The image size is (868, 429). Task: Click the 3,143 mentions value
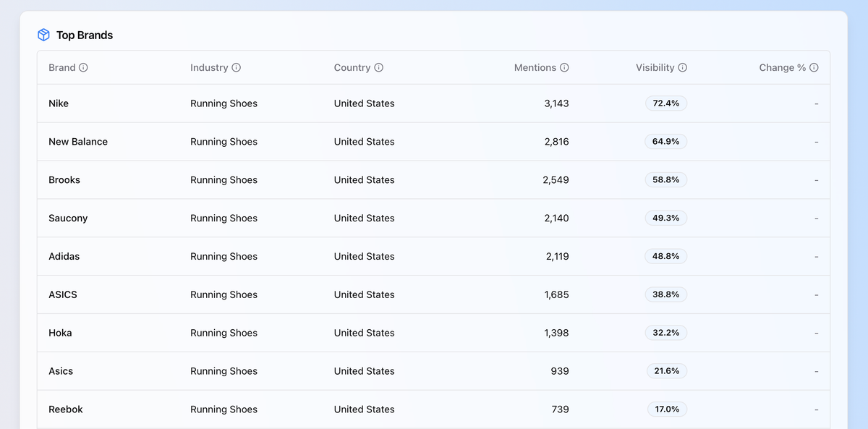point(556,103)
